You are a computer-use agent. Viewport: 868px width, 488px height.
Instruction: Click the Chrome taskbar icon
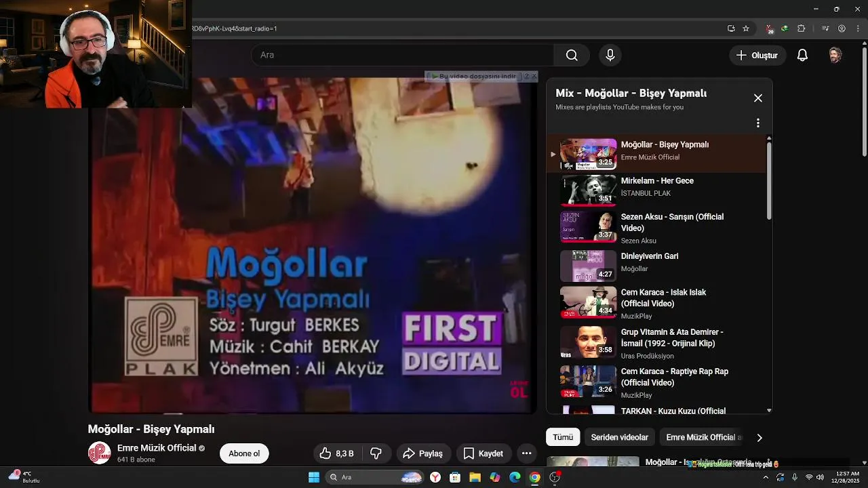click(x=534, y=477)
